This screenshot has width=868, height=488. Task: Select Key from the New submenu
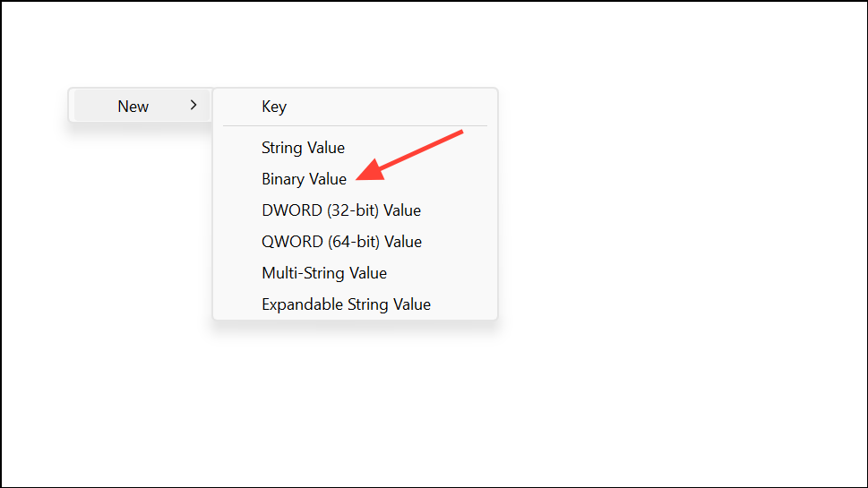point(274,107)
